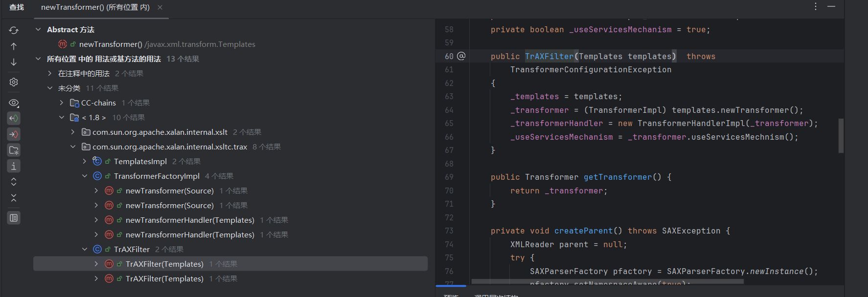868x297 pixels.
Task: Open the three-dot options menu
Action: pos(816,6)
